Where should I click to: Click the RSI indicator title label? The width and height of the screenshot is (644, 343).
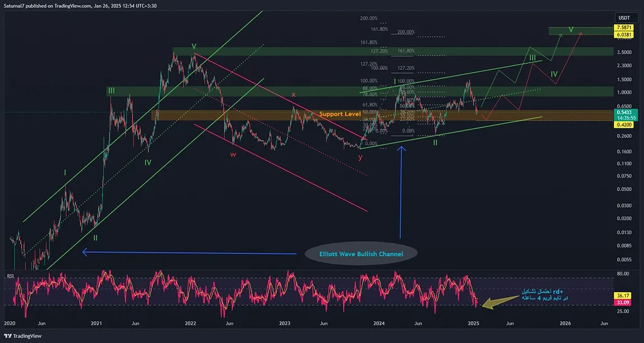pos(10,276)
